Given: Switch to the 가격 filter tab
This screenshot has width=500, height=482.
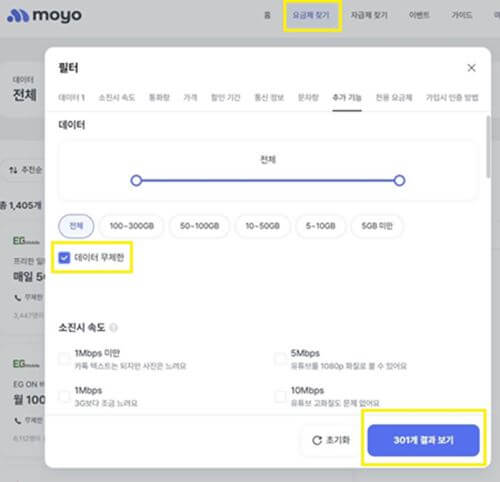Looking at the screenshot, I should click(190, 98).
